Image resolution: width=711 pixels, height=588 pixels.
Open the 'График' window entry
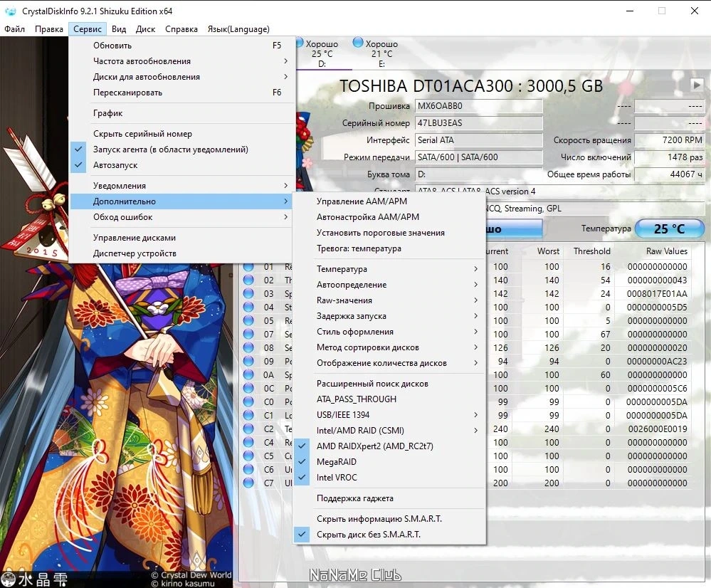(181, 113)
